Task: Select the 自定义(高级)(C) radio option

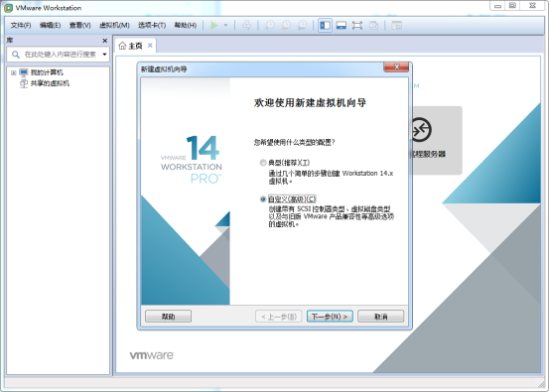Action: (263, 199)
